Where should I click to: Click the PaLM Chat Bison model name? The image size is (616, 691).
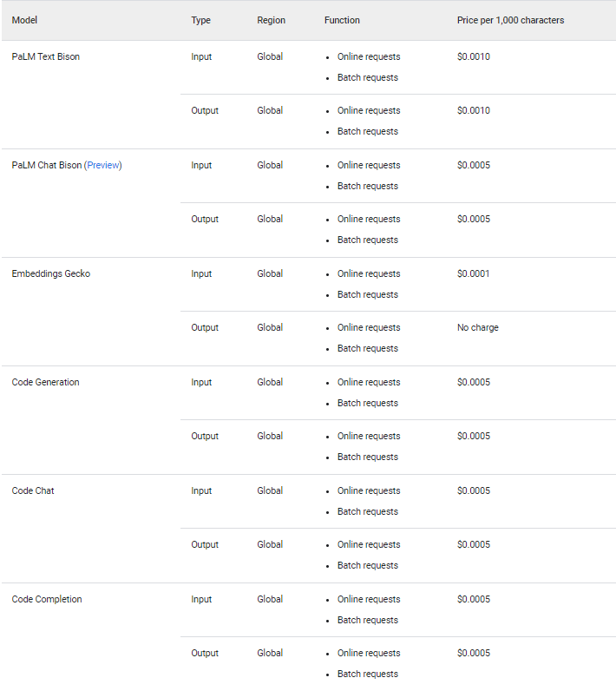click(x=46, y=166)
